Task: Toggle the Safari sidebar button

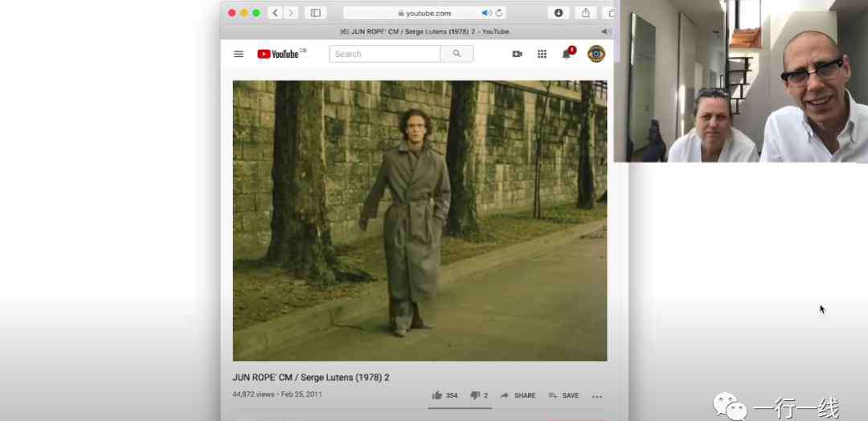Action: [x=316, y=13]
